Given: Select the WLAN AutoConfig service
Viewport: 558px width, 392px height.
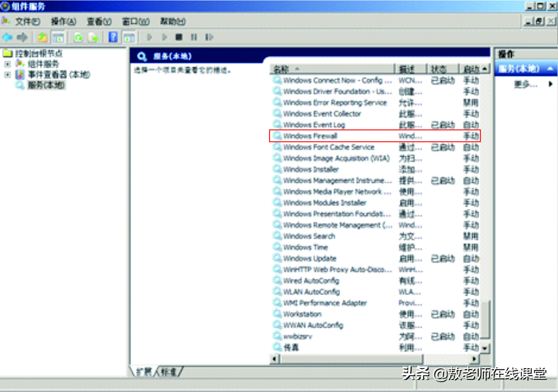Looking at the screenshot, I should coord(375,292).
